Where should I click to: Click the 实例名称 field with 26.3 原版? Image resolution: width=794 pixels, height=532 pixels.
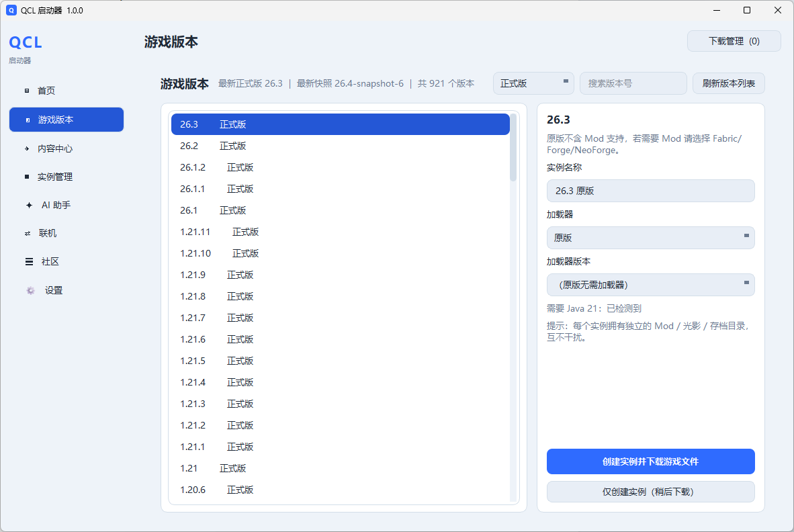[x=651, y=191]
